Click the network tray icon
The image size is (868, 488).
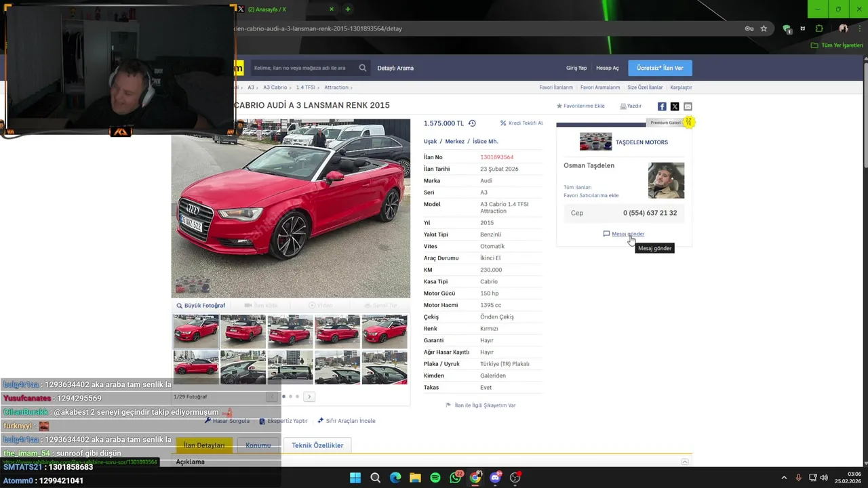(x=812, y=478)
